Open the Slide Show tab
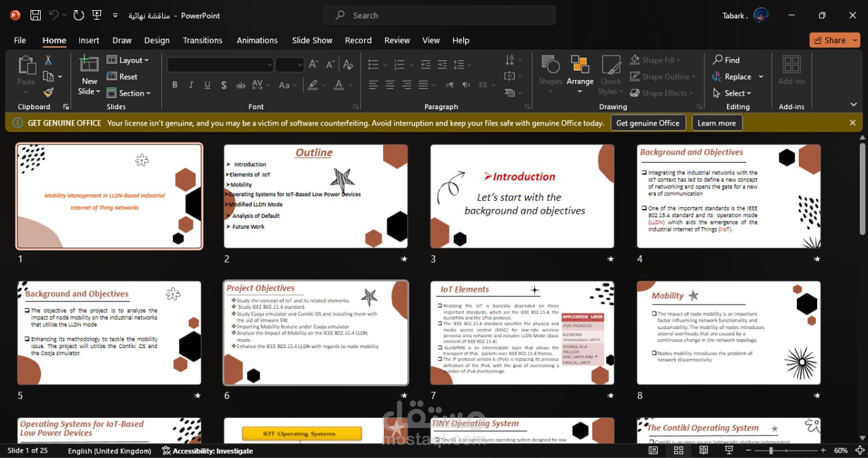Screen dimensions: 868x458 coord(312,40)
